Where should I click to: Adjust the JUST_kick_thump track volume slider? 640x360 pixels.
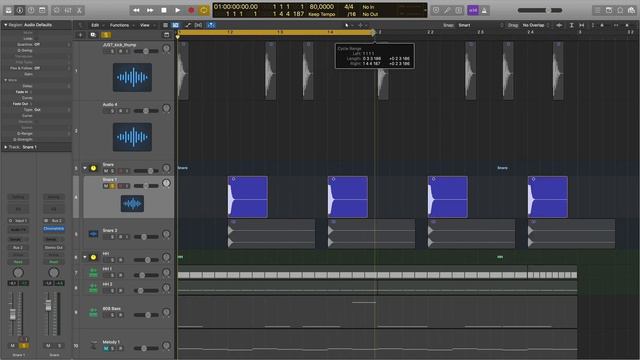click(x=146, y=51)
